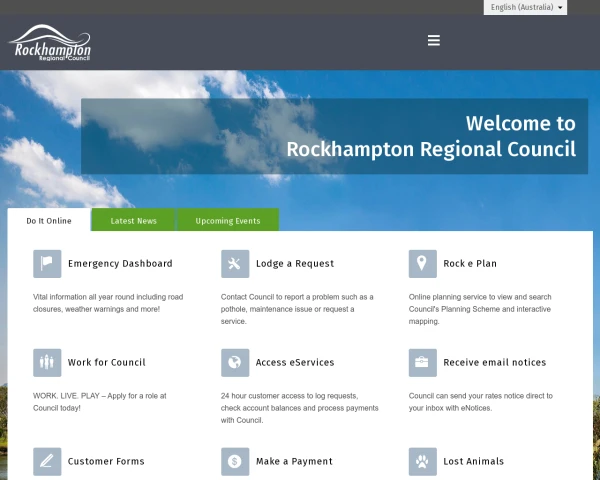Select the Do It Online tab
The width and height of the screenshot is (600, 480).
tap(49, 221)
